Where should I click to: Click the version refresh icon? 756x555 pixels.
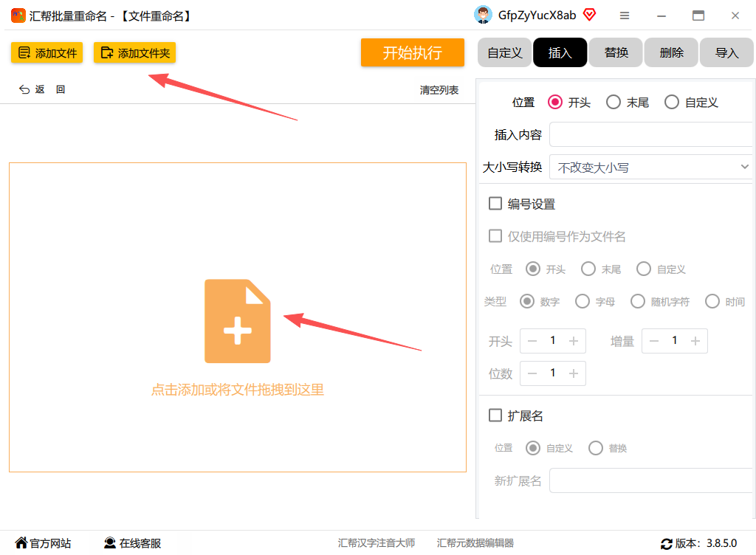[667, 544]
